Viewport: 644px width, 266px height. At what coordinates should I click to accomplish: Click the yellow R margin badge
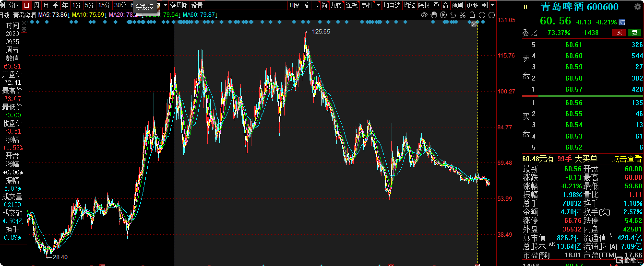click(x=525, y=7)
